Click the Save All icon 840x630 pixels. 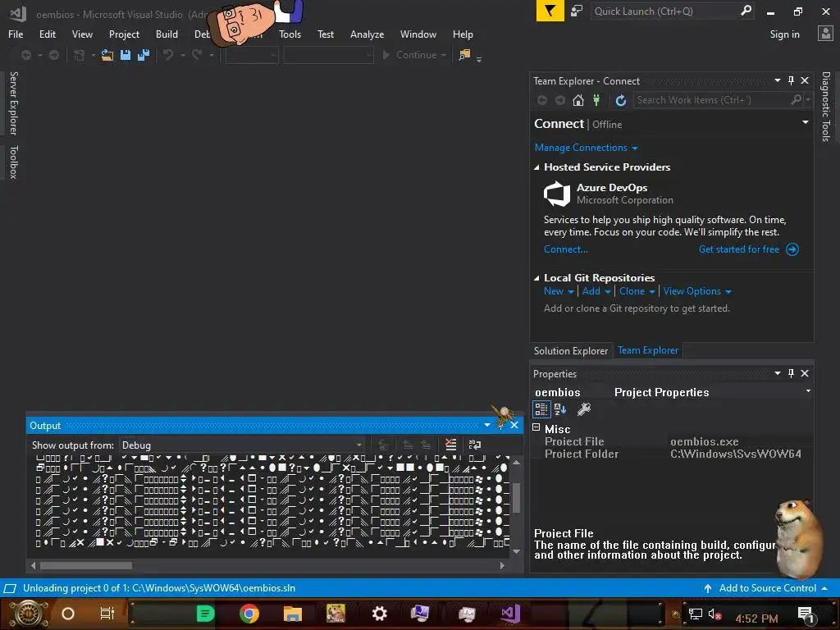(143, 55)
